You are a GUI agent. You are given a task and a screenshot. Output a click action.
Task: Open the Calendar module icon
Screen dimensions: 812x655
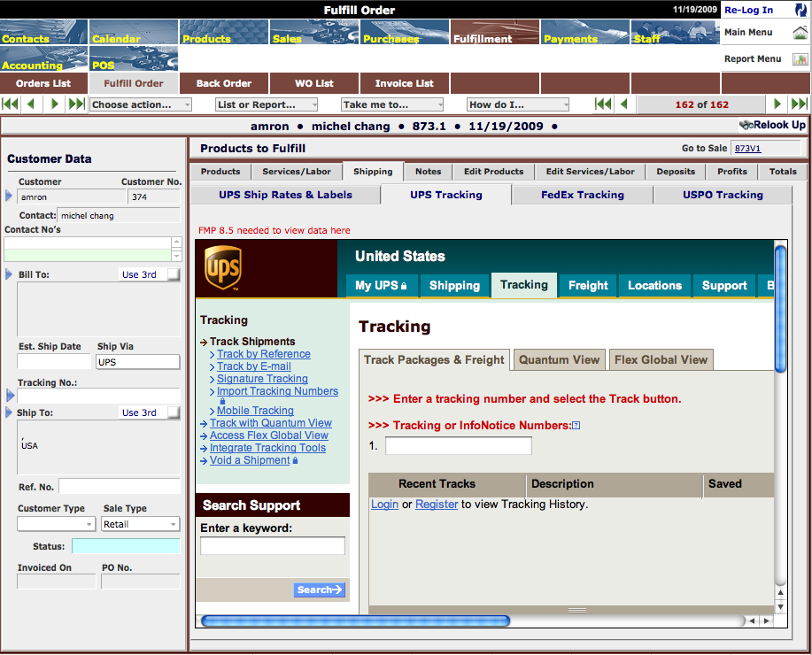[134, 32]
